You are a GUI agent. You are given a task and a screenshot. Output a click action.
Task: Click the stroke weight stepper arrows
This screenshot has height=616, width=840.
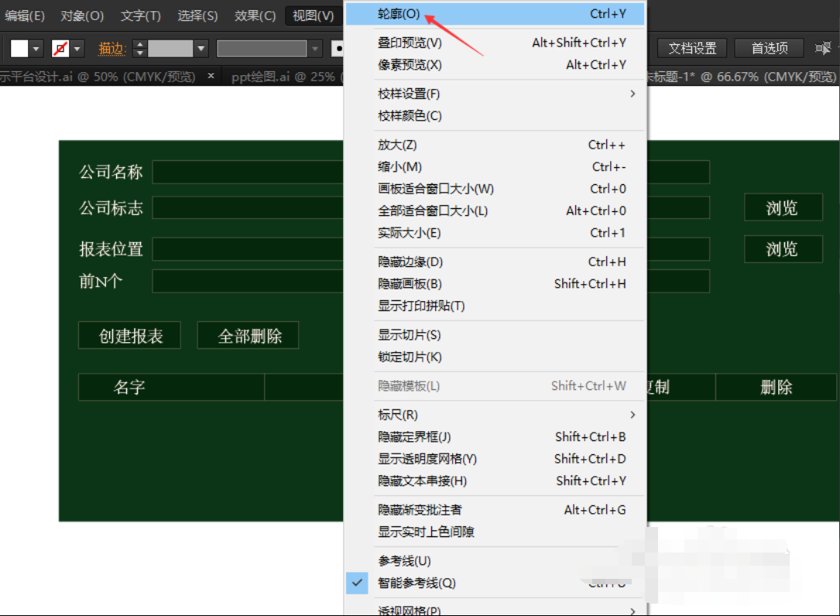(139, 49)
